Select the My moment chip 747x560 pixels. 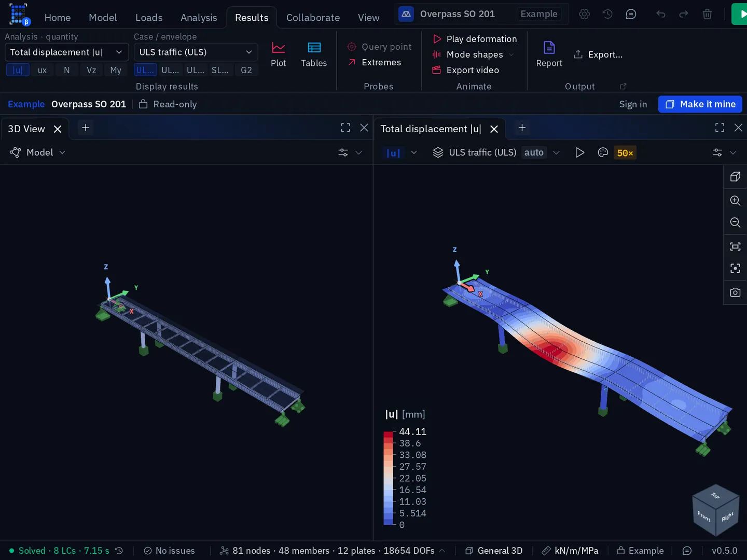coord(116,70)
